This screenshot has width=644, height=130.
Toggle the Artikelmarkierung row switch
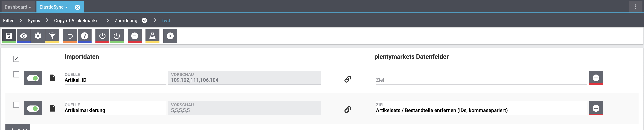(33, 108)
